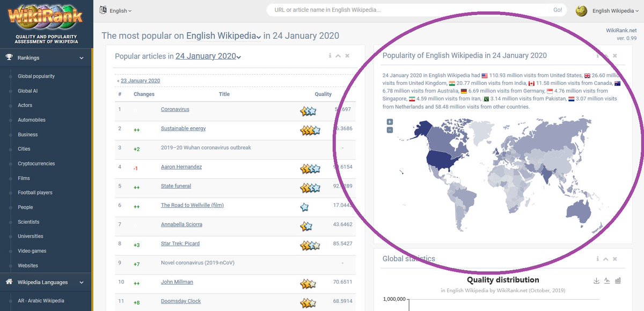Click the Changes column header
This screenshot has width=644, height=311.
point(144,94)
